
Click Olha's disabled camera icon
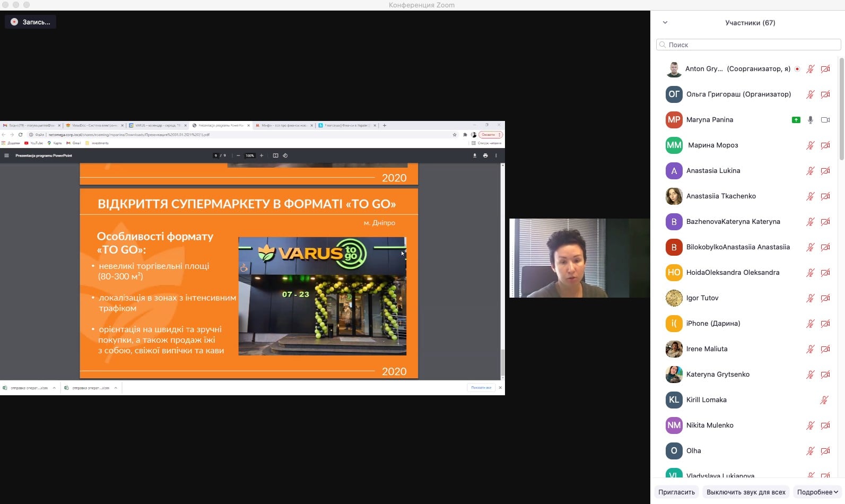825,451
